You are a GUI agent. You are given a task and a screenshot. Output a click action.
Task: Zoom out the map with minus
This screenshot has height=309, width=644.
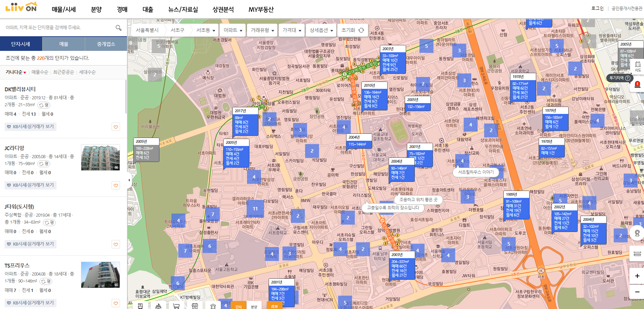[x=637, y=292]
